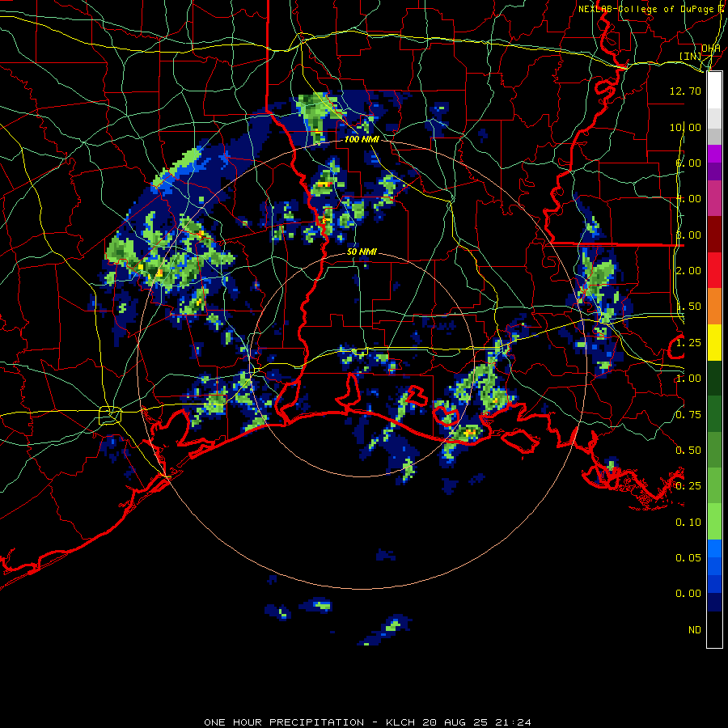
Task: Click the 0.10 legend value
Action: coord(688,523)
